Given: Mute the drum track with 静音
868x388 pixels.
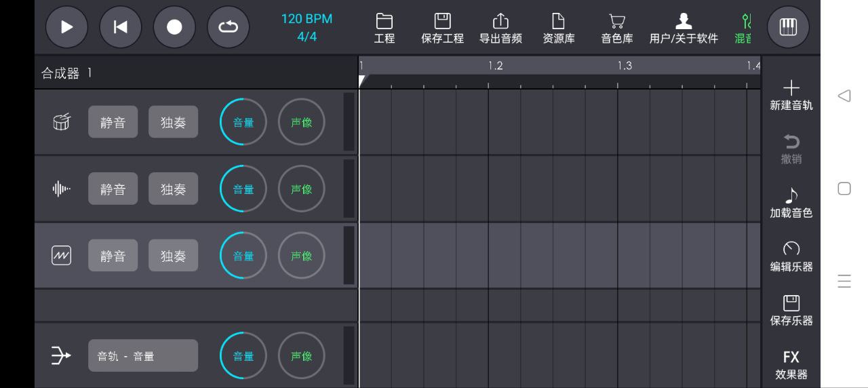Looking at the screenshot, I should click(x=113, y=122).
